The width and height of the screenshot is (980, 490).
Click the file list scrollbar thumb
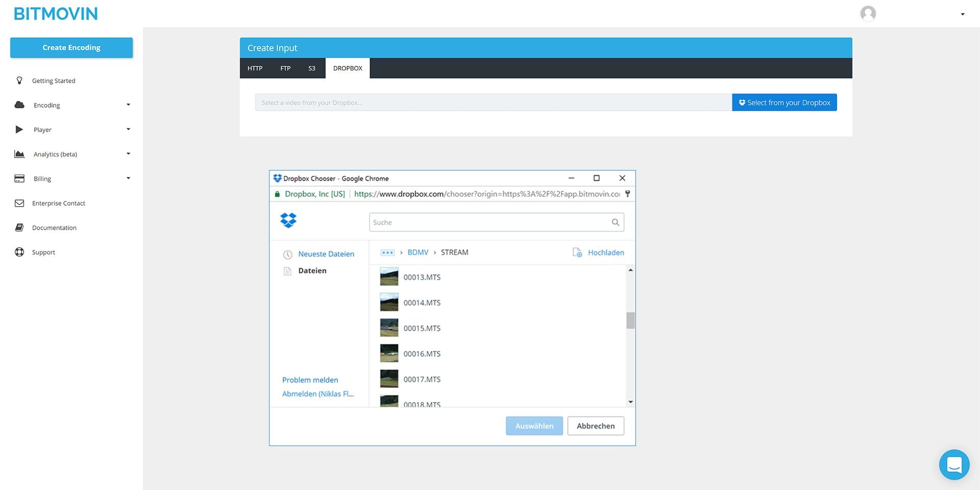630,321
